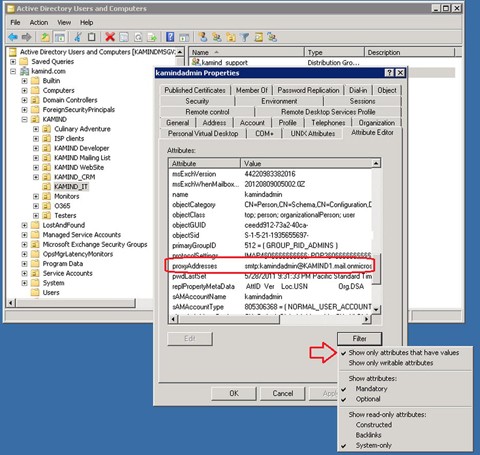Screen dimensions: 480x455
Task: Select the objectGUID attribute row
Action: pyautogui.click(x=271, y=225)
